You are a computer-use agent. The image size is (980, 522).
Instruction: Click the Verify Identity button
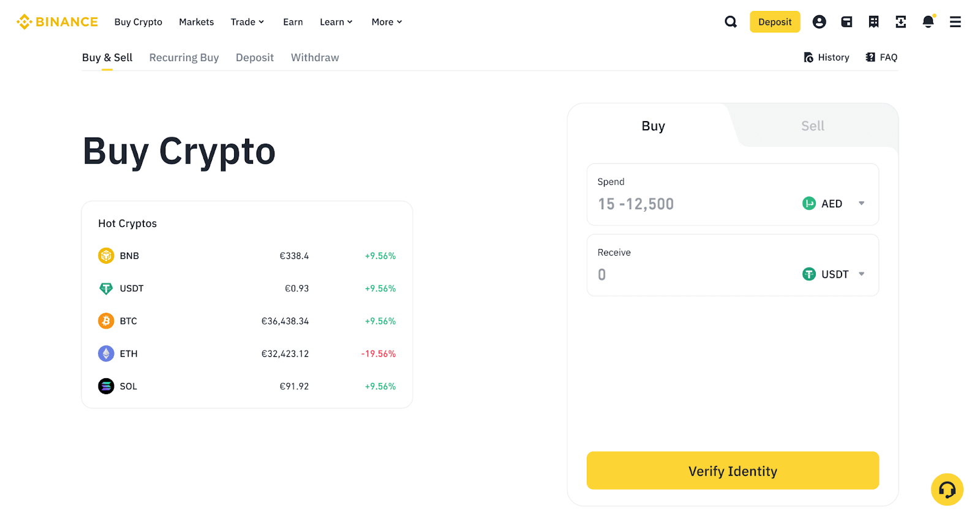coord(733,471)
